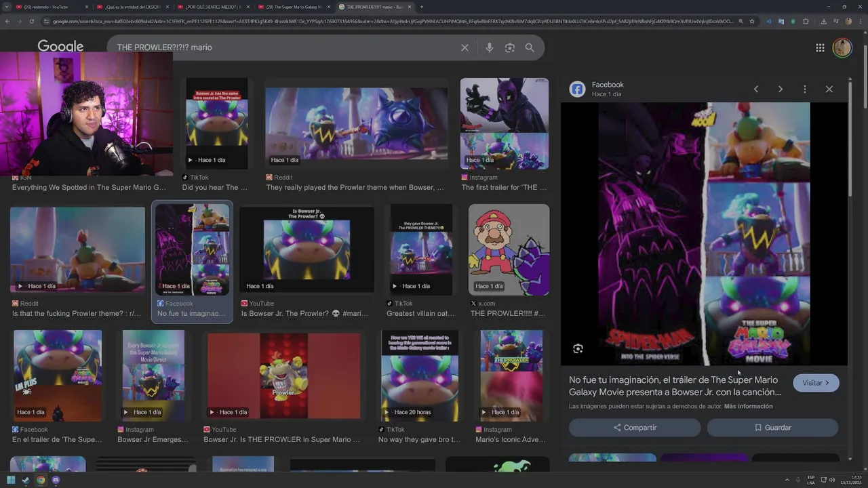
Task: Go to the next image in preview panel
Action: tap(781, 89)
